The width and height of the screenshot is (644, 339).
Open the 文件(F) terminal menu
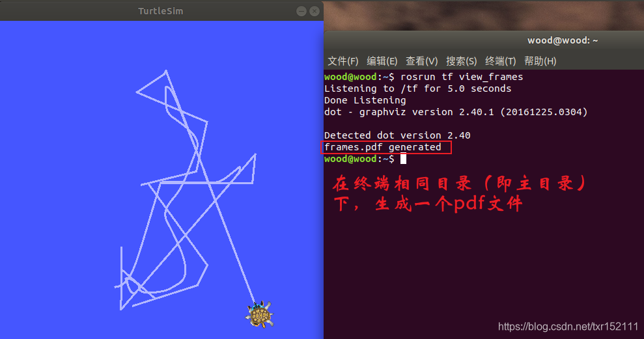tap(343, 61)
